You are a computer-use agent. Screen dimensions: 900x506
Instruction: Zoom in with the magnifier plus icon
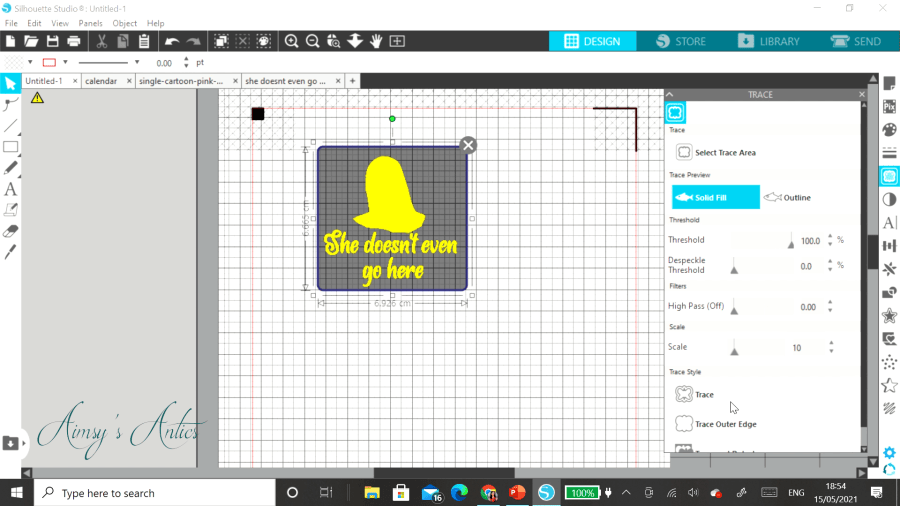[292, 41]
